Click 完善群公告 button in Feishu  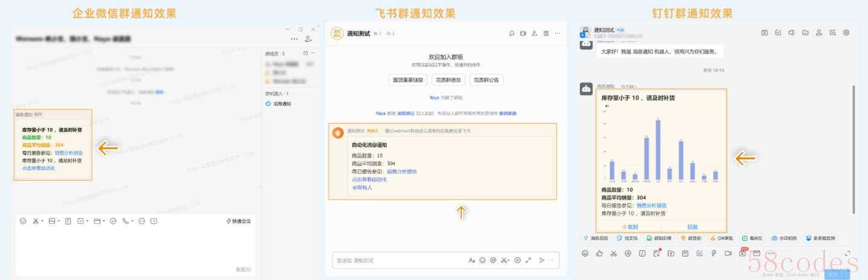486,80
